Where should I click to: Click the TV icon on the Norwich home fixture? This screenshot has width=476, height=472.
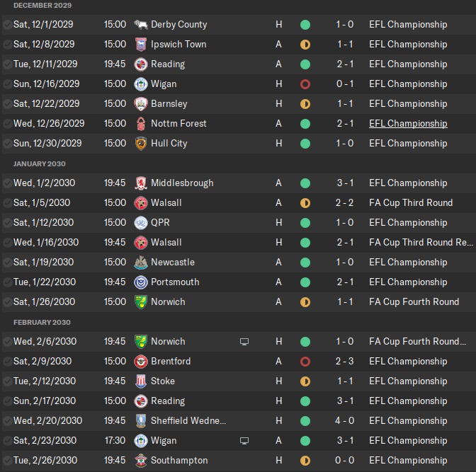pyautogui.click(x=244, y=341)
